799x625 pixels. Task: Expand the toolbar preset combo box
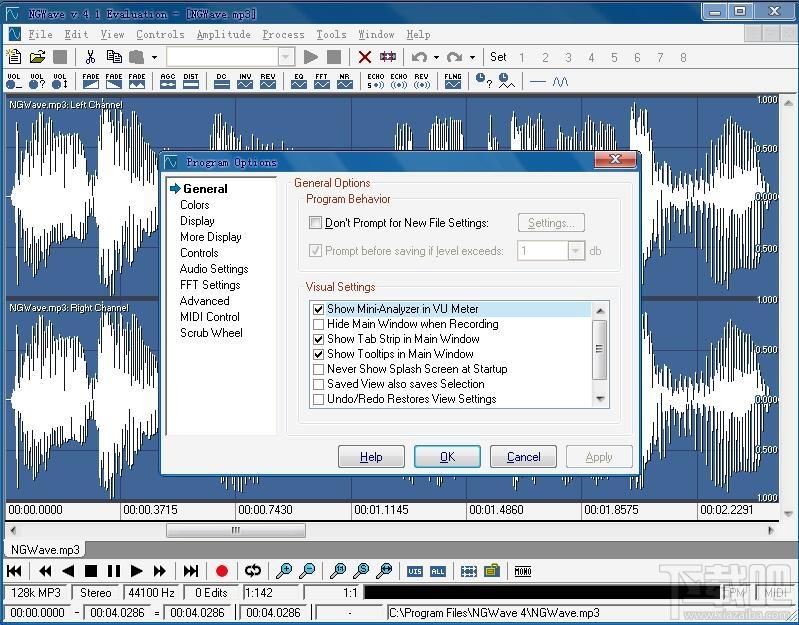click(286, 57)
